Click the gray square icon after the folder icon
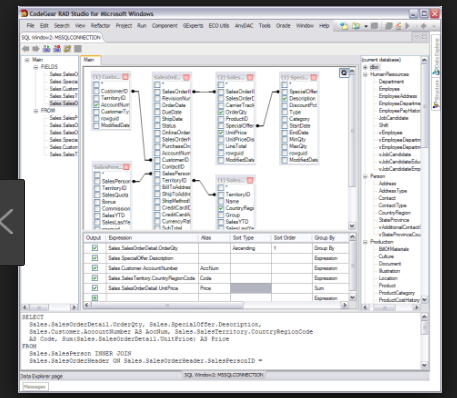The height and width of the screenshot is (398, 457). point(78,49)
